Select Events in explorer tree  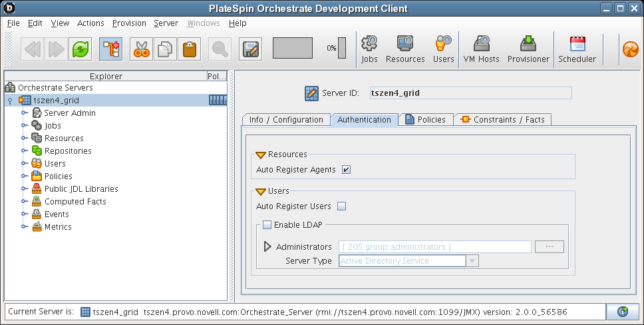click(57, 214)
